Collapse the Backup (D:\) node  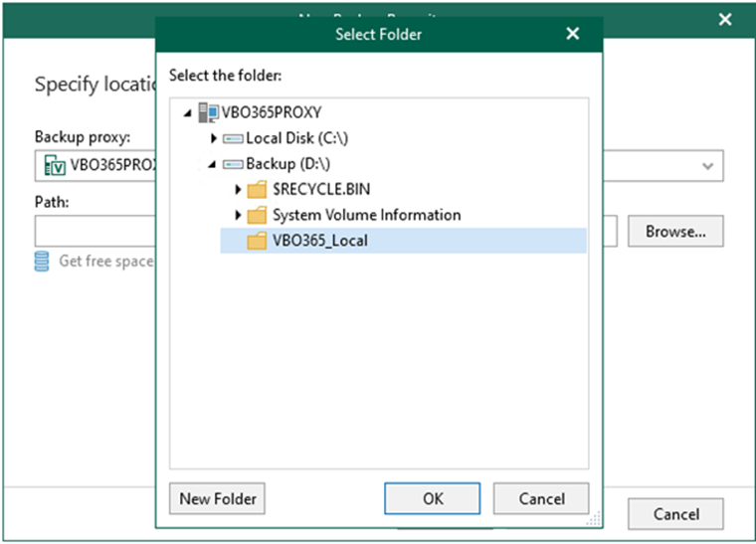pyautogui.click(x=212, y=165)
